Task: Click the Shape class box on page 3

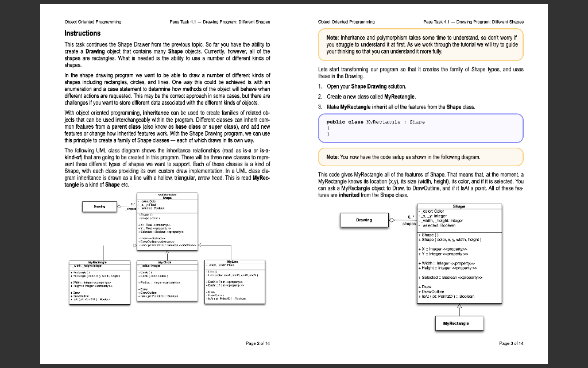Action: tap(459, 254)
